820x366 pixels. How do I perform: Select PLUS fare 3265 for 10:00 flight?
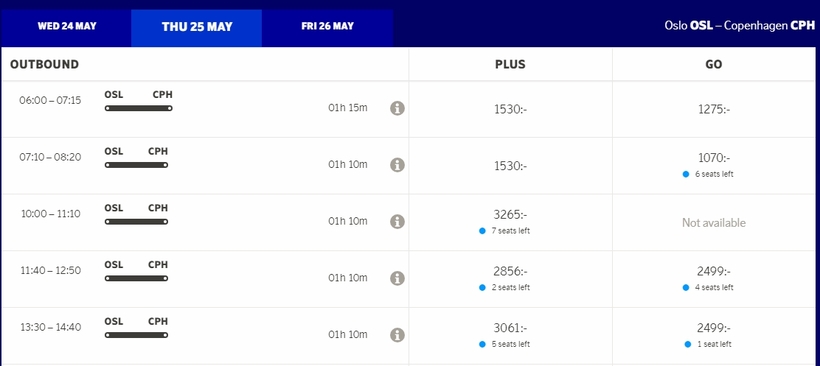(510, 222)
